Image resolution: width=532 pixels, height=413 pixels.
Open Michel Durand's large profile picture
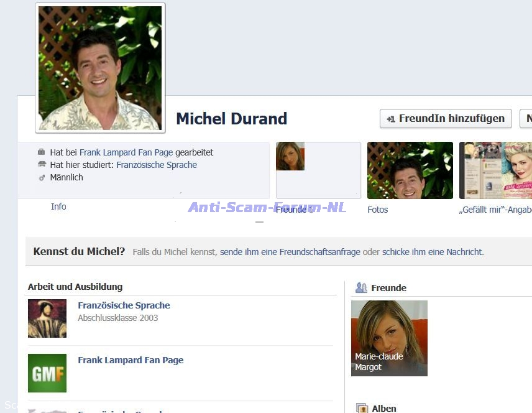click(x=100, y=68)
